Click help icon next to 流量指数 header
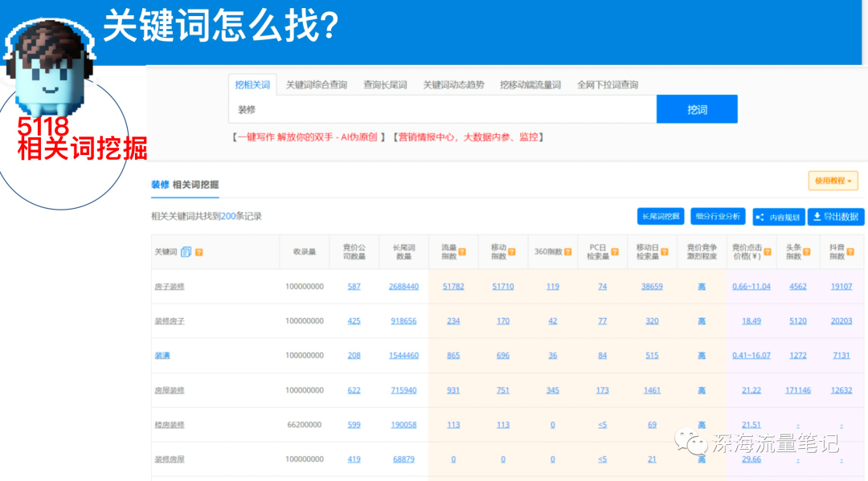Screen dimensions: 868x481 (x=462, y=252)
